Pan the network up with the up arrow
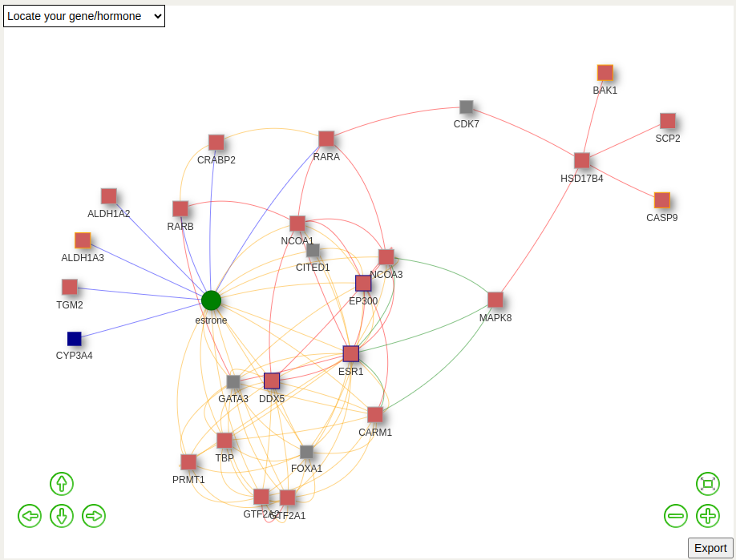Screen dimensions: 736x560 [x=62, y=484]
